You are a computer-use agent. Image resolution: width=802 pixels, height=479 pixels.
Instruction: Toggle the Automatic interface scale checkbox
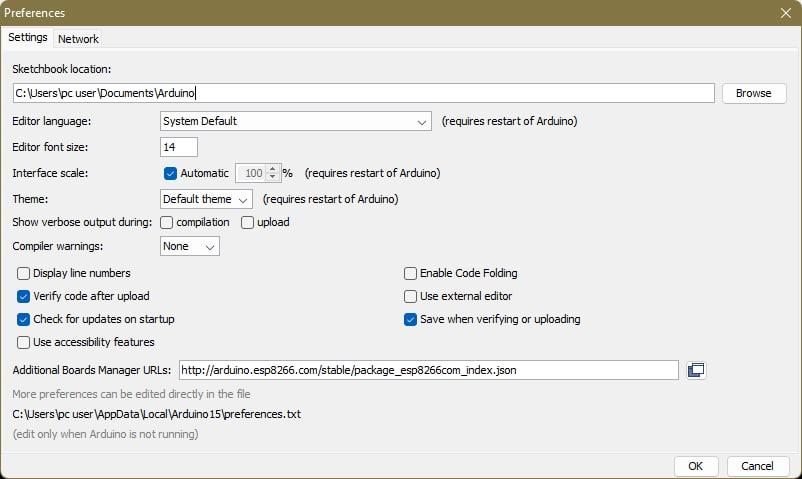170,173
